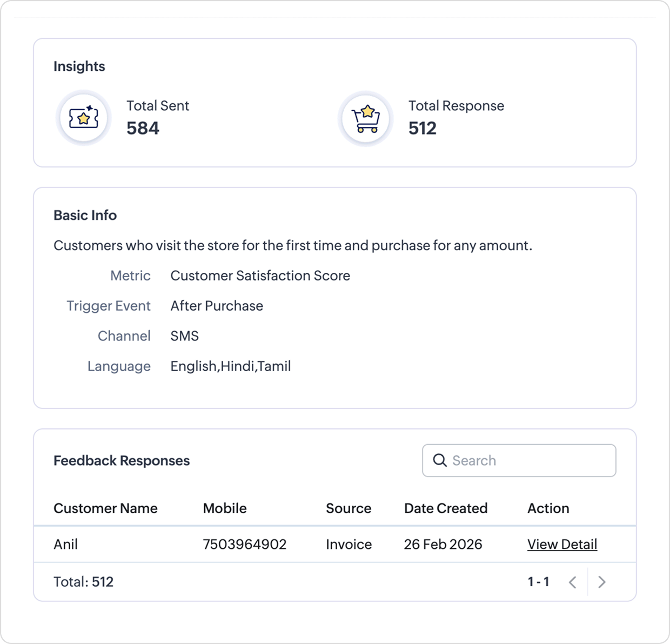This screenshot has width=670, height=644.
Task: Click Anil's mobile number 7503964902
Action: click(245, 545)
